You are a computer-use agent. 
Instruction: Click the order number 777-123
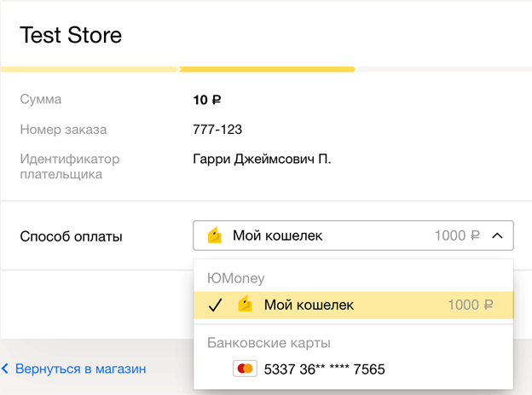click(217, 130)
